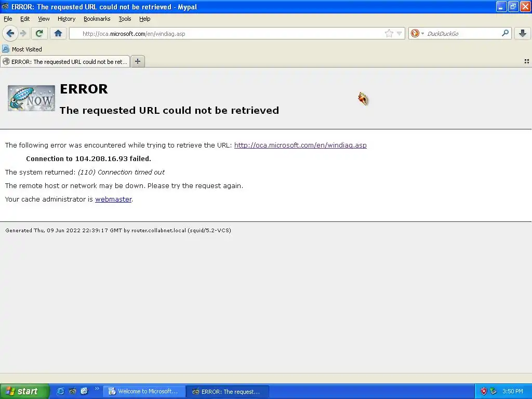Viewport: 532px width, 399px height.
Task: Go to the home page
Action: tap(58, 33)
